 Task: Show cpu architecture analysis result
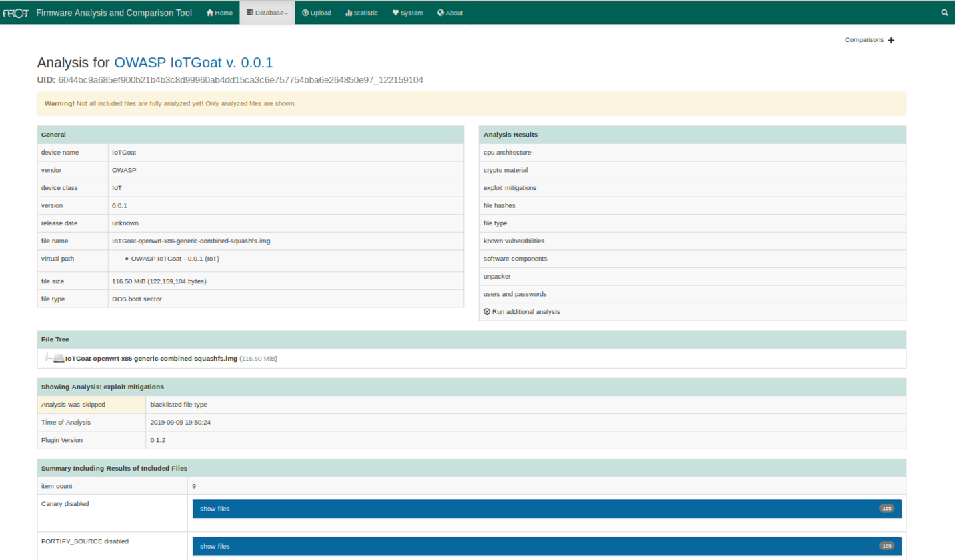point(692,153)
